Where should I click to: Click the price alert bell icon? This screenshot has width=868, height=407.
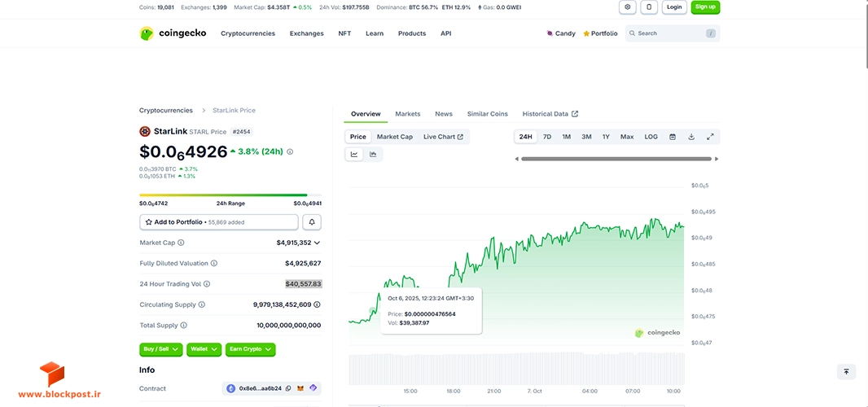pos(312,222)
